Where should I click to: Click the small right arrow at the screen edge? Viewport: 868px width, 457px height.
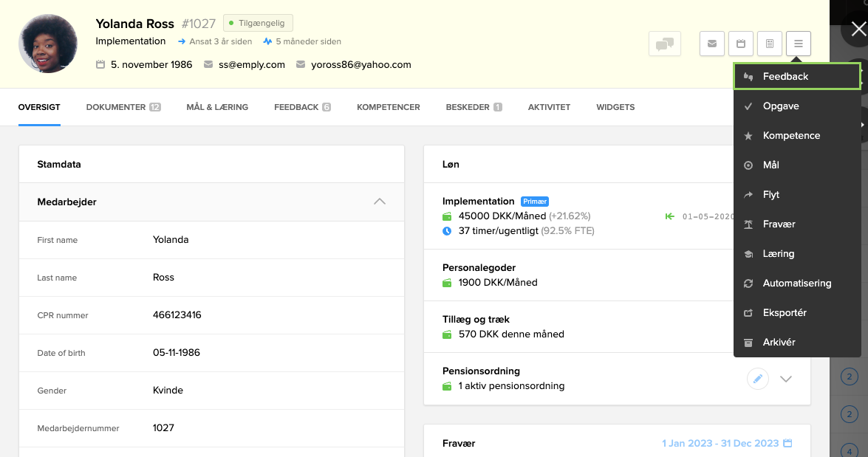point(863,126)
